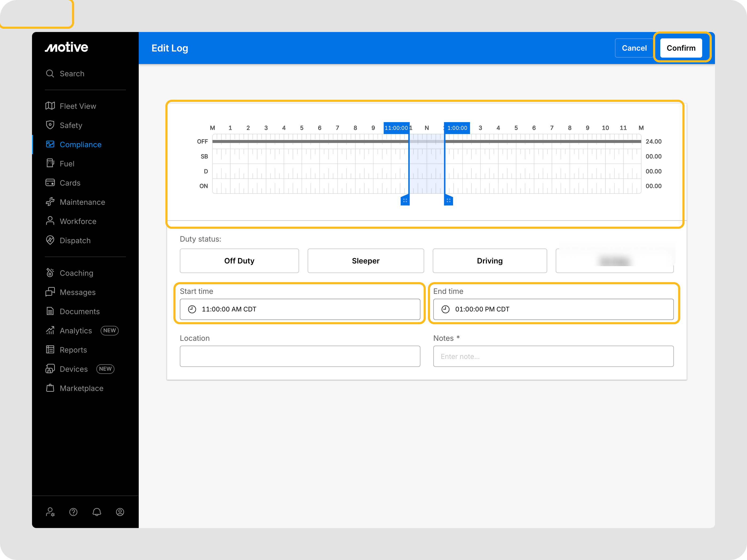Open the help question mark icon
Image resolution: width=747 pixels, height=560 pixels.
73,512
